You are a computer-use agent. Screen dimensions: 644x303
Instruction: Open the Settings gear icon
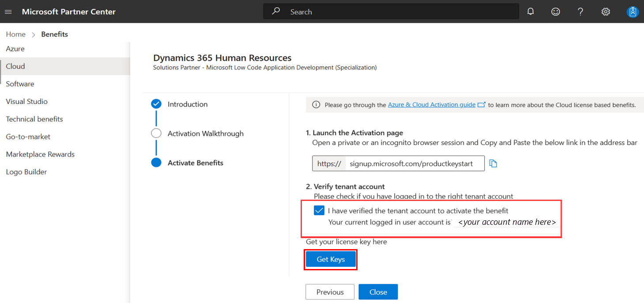click(606, 12)
